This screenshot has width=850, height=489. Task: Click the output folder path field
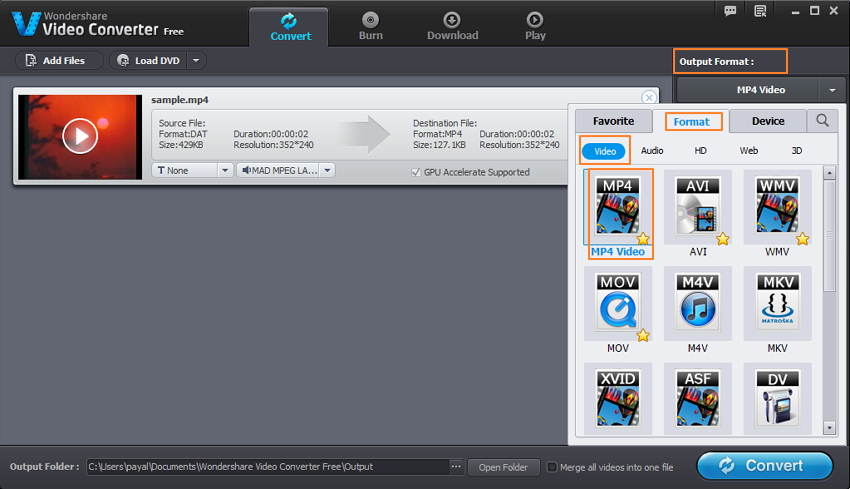point(268,467)
